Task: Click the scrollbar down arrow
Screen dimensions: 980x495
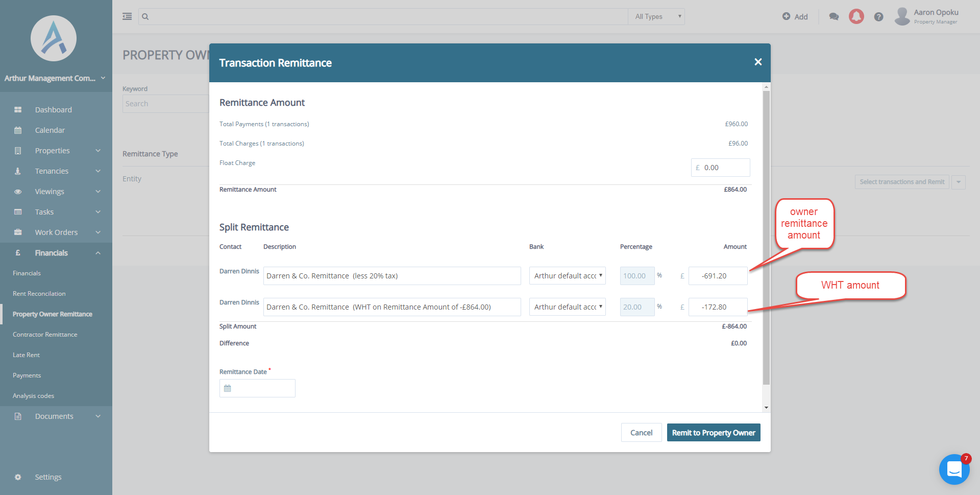Action: click(766, 408)
